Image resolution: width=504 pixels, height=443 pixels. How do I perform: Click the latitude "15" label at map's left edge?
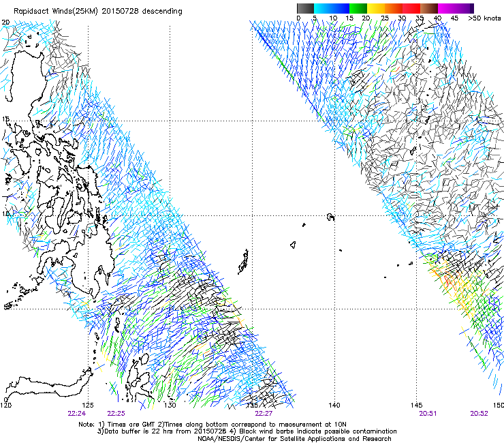tap(5, 119)
